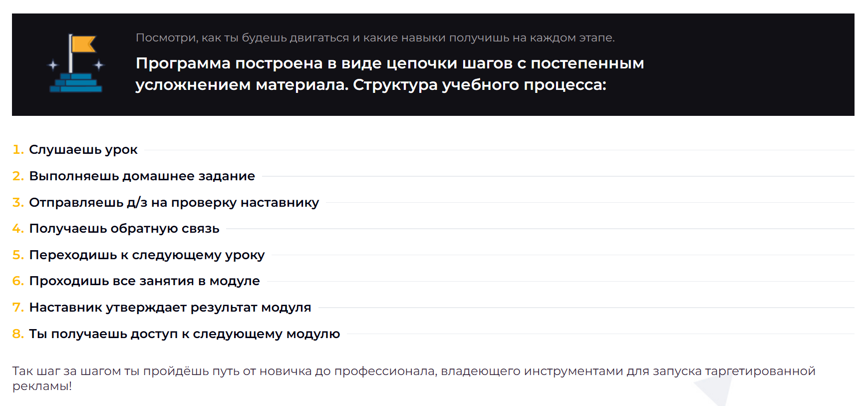Click the flag on pedestal icon
This screenshot has height=406, width=868.
(76, 63)
